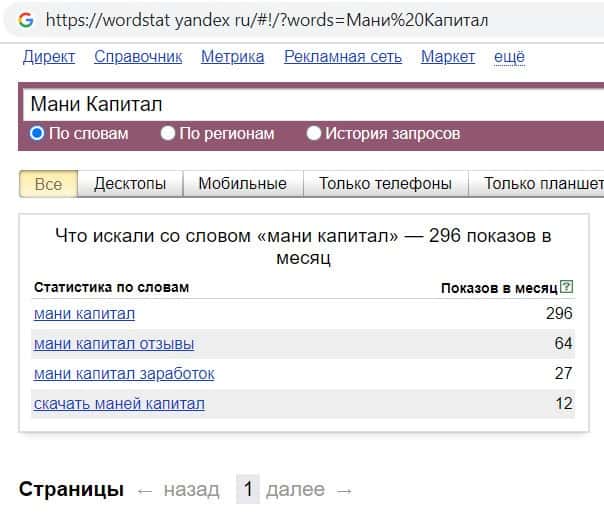Open the Метрика link
Image resolution: width=604 pixels, height=523 pixels.
(x=232, y=57)
